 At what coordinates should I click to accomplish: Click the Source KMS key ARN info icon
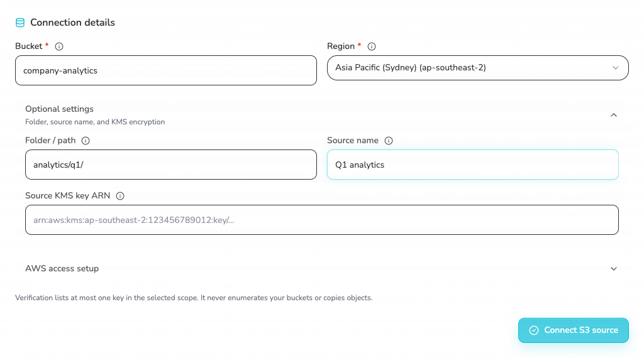pyautogui.click(x=120, y=196)
